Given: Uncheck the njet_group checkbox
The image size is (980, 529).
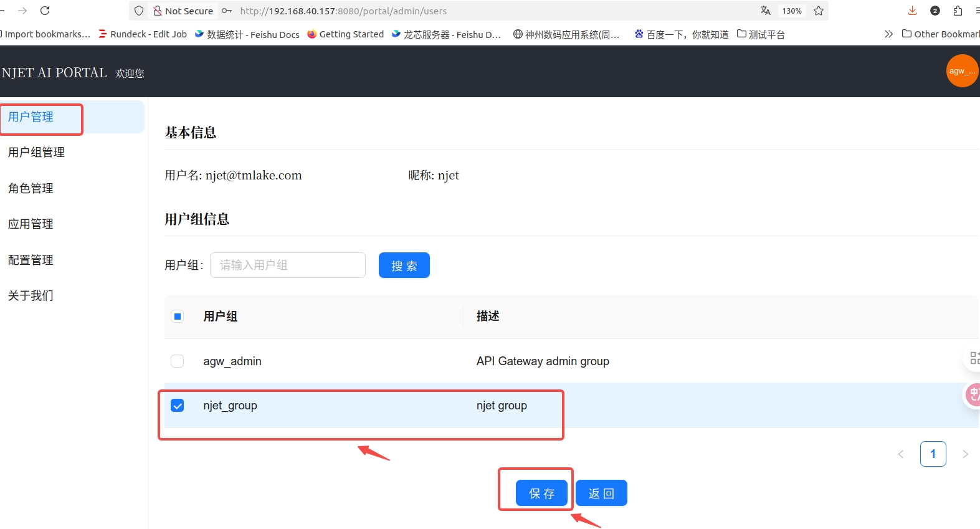Looking at the screenshot, I should (x=178, y=406).
